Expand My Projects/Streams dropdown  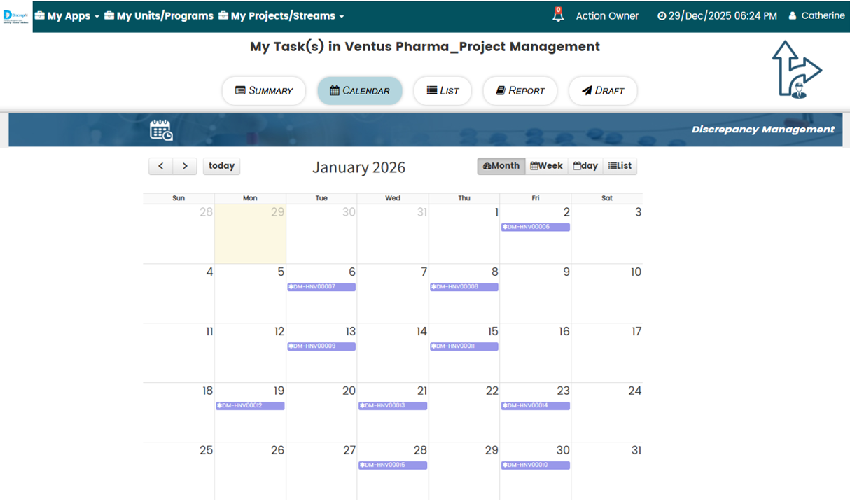pos(281,15)
